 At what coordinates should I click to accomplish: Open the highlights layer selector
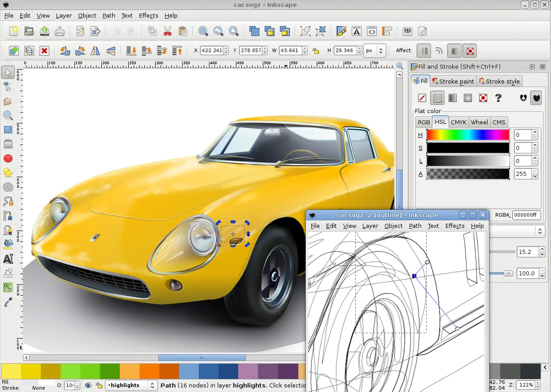click(131, 385)
